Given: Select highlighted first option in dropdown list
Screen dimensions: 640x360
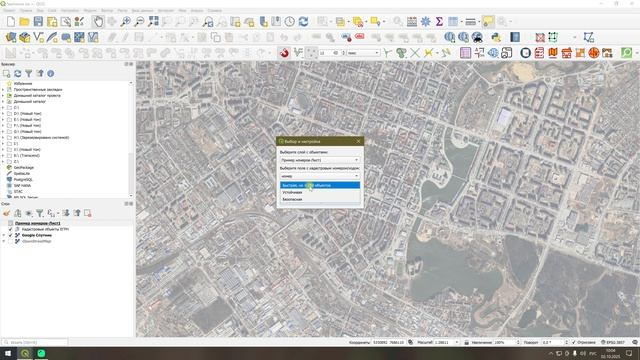Looking at the screenshot, I should point(320,185).
